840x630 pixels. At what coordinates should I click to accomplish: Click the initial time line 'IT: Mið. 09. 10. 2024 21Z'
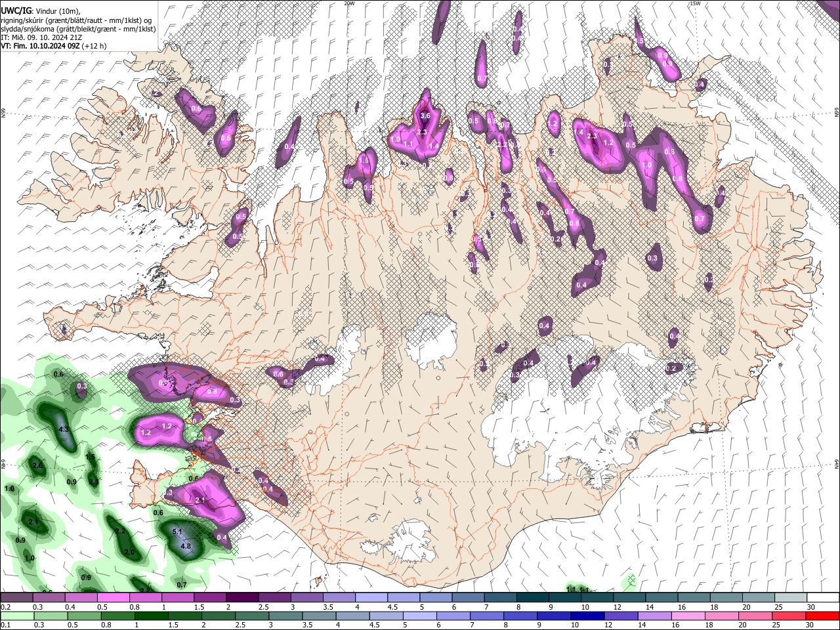(x=41, y=37)
